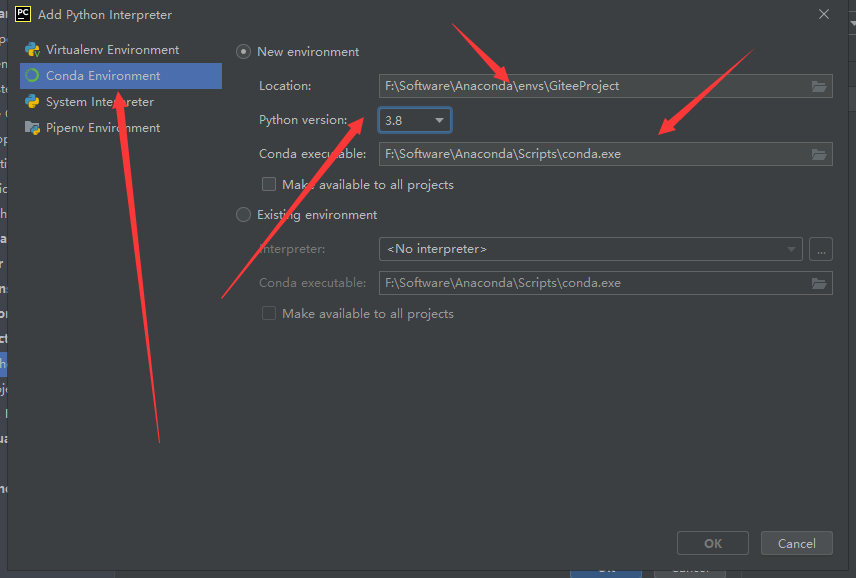
Task: Click the Interpreter label text
Action: [292, 249]
